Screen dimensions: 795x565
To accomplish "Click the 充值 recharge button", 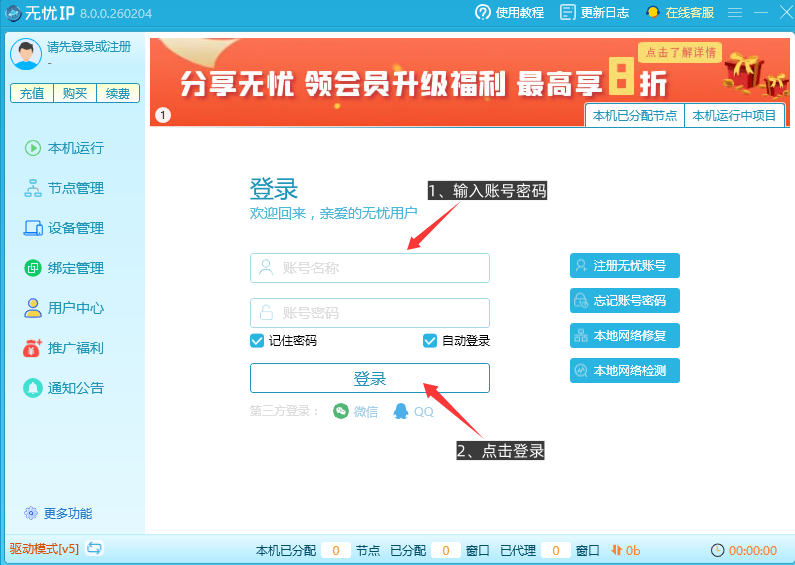I will click(x=32, y=93).
